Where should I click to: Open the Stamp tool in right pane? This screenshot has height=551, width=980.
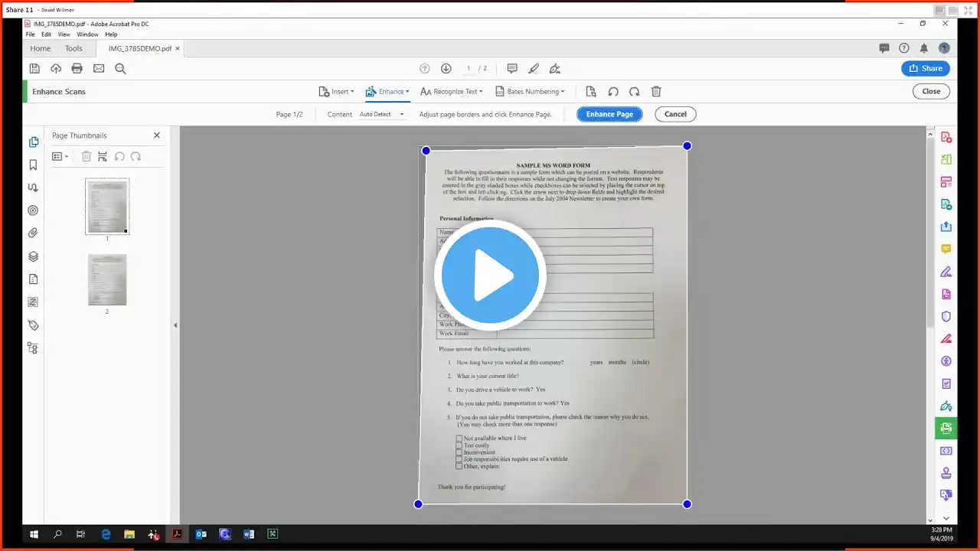click(x=946, y=473)
